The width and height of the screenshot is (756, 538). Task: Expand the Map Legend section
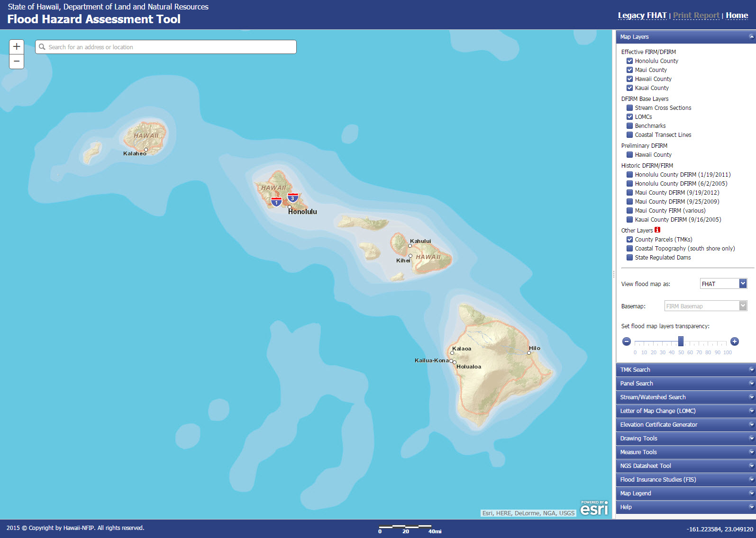point(685,493)
